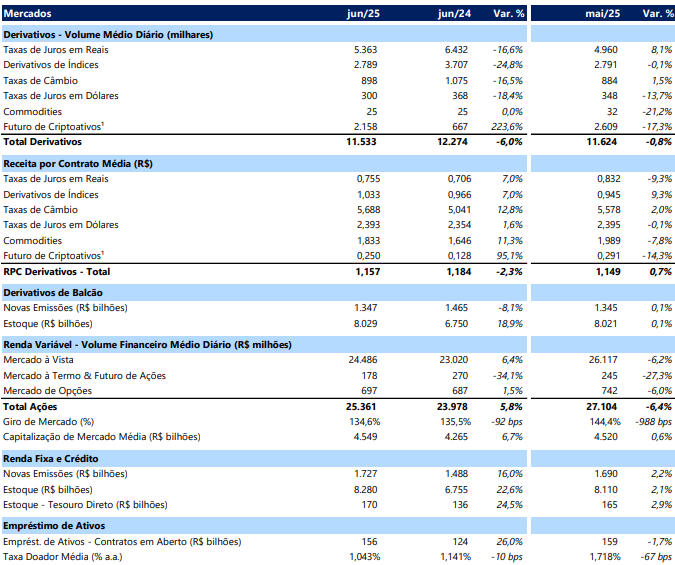Click the total value 11.533
The width and height of the screenshot is (675, 565).
pos(361,142)
